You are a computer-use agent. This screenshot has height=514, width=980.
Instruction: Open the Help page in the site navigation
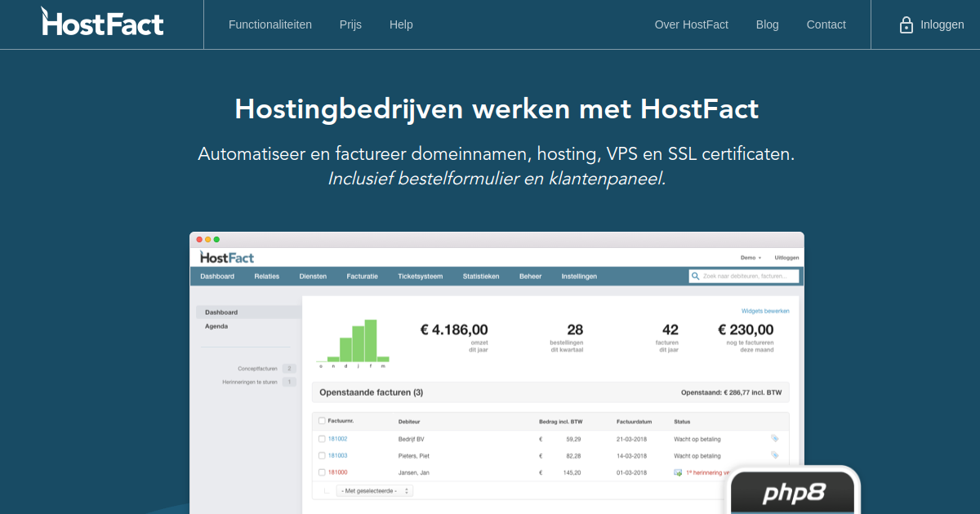click(x=401, y=24)
